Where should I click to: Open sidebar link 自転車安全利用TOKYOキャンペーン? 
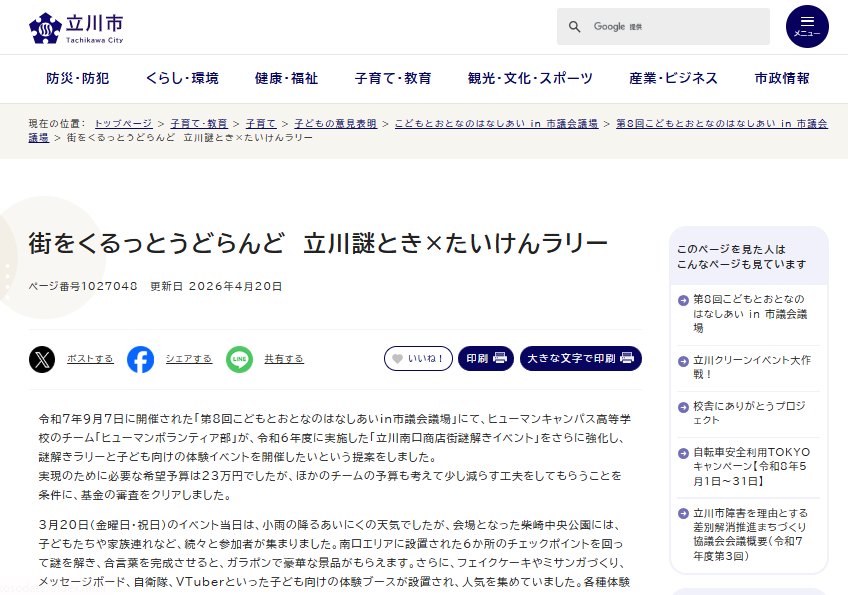tap(752, 466)
